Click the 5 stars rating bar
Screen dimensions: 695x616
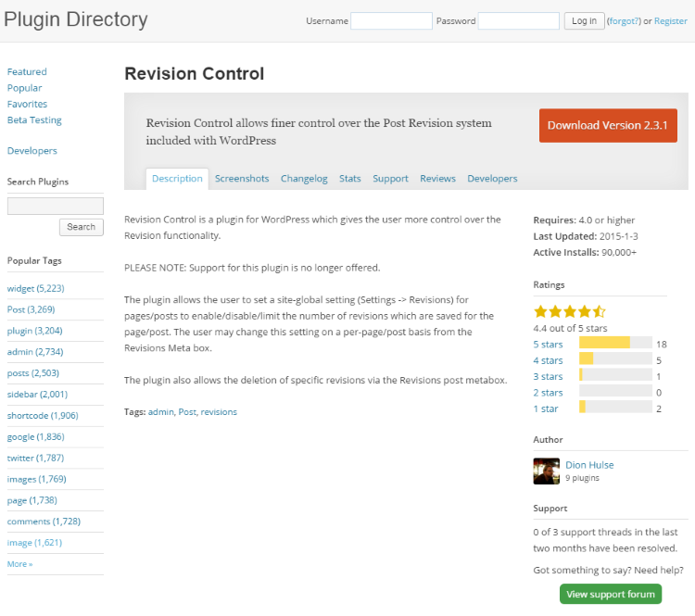coord(615,343)
